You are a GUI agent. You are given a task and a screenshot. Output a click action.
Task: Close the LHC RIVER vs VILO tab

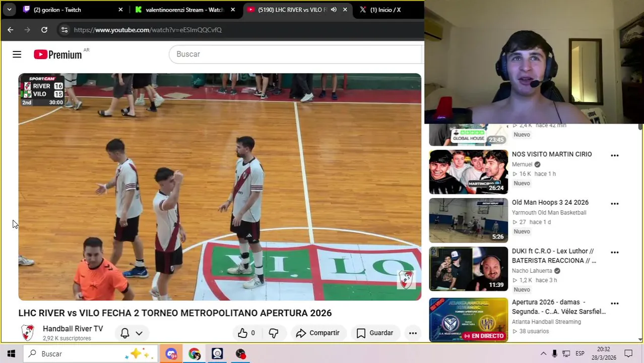tap(345, 10)
